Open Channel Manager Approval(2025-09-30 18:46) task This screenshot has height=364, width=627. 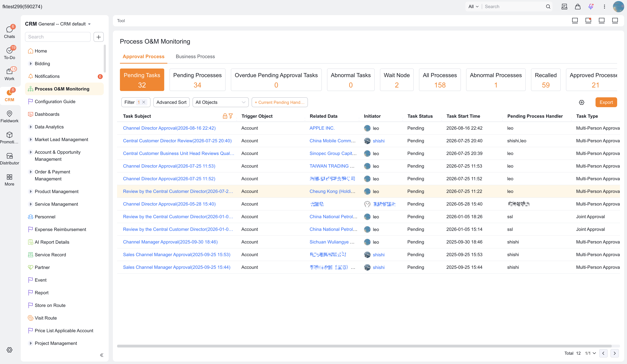[x=170, y=242]
